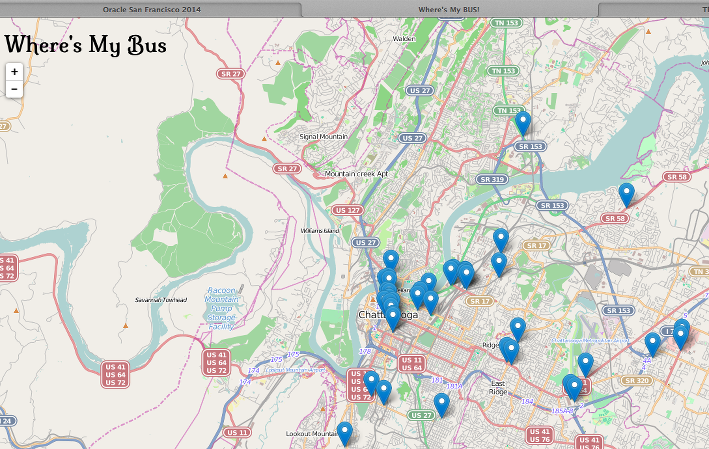Switch to Oracle San Francisco 2014 tab

point(151,9)
